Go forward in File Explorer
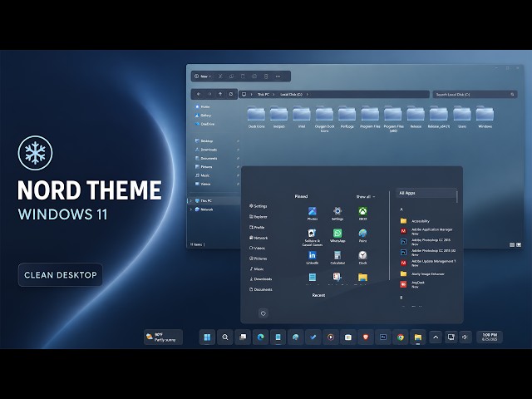This screenshot has width=532, height=399. (209, 94)
